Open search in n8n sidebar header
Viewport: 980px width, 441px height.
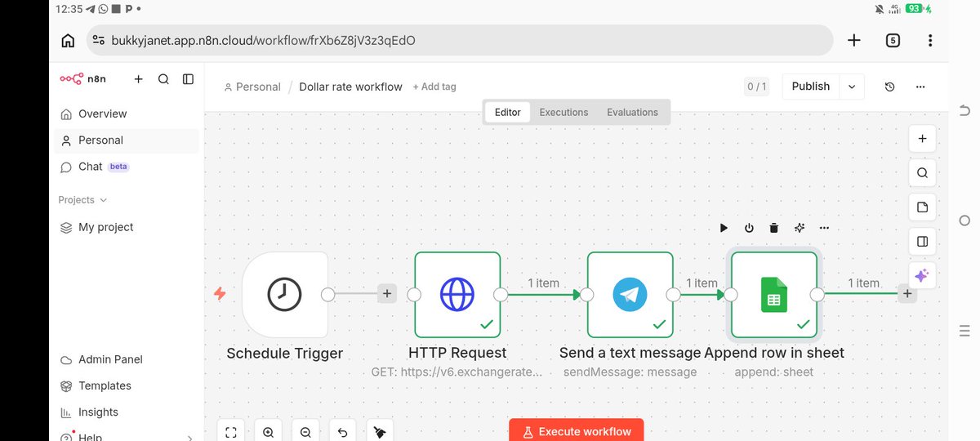click(163, 79)
